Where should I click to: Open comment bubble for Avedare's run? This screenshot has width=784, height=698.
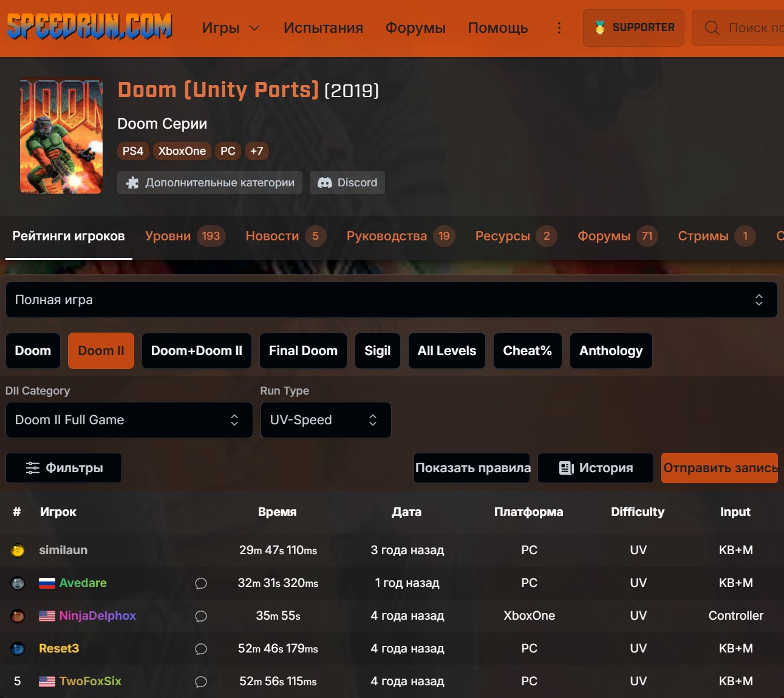pyautogui.click(x=201, y=583)
